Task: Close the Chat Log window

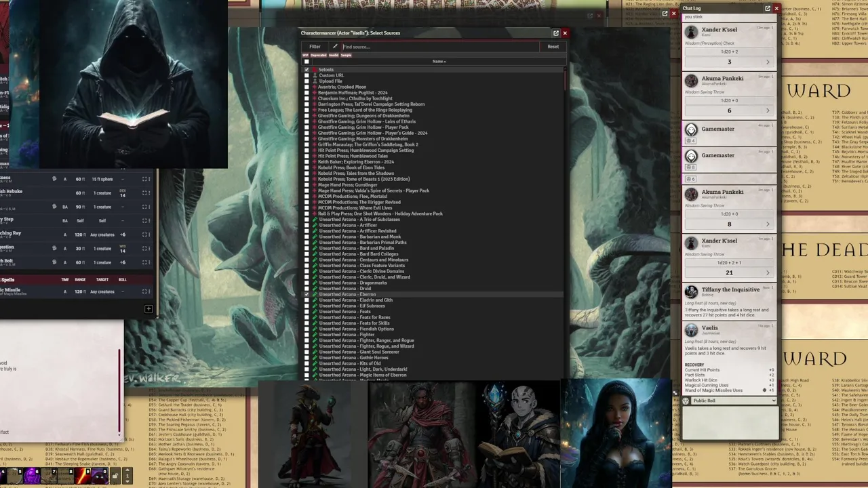Action: coord(776,8)
